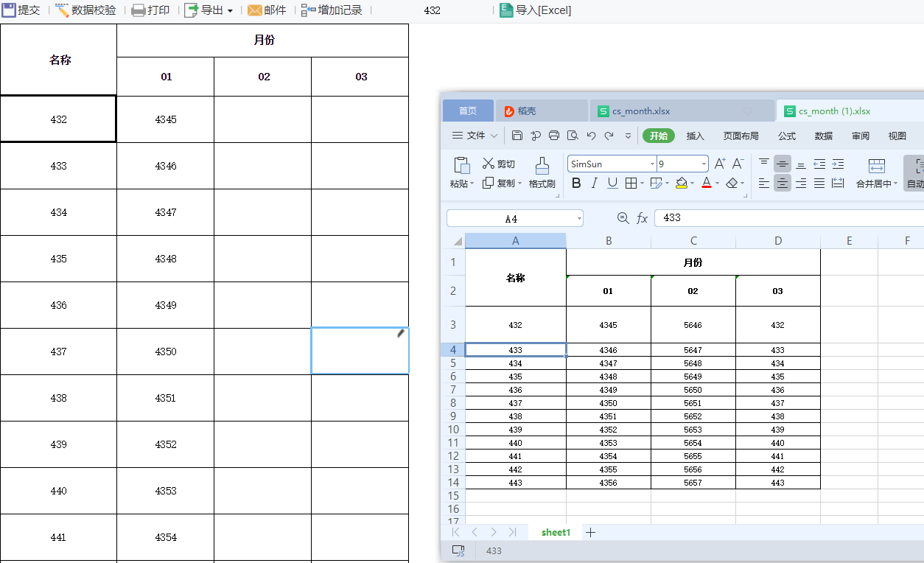Click the save icon in WPS quick toolbar
Screen dimensions: 924x563
click(517, 136)
